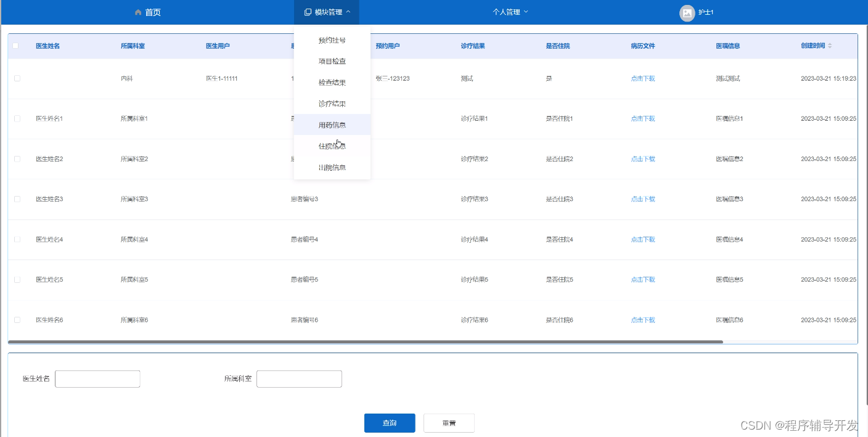Viewport: 868px width, 437px height.
Task: Open 住院信息 from the module menu
Action: pyautogui.click(x=332, y=146)
